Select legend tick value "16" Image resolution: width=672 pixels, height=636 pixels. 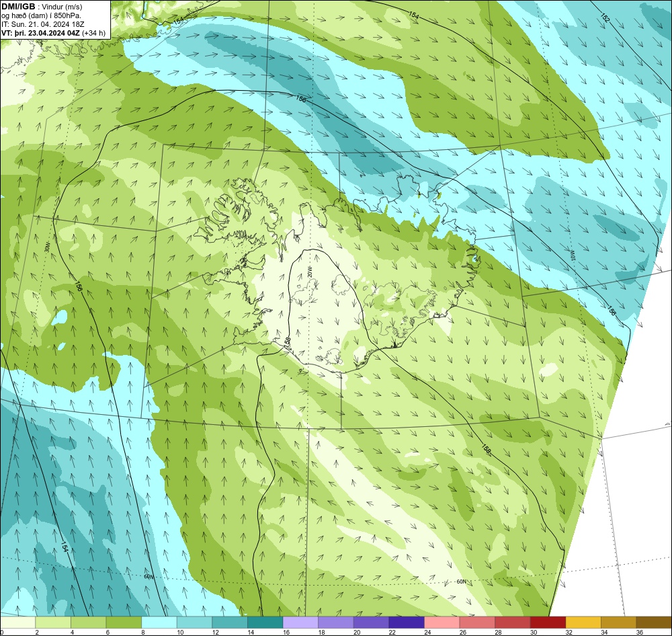click(286, 632)
